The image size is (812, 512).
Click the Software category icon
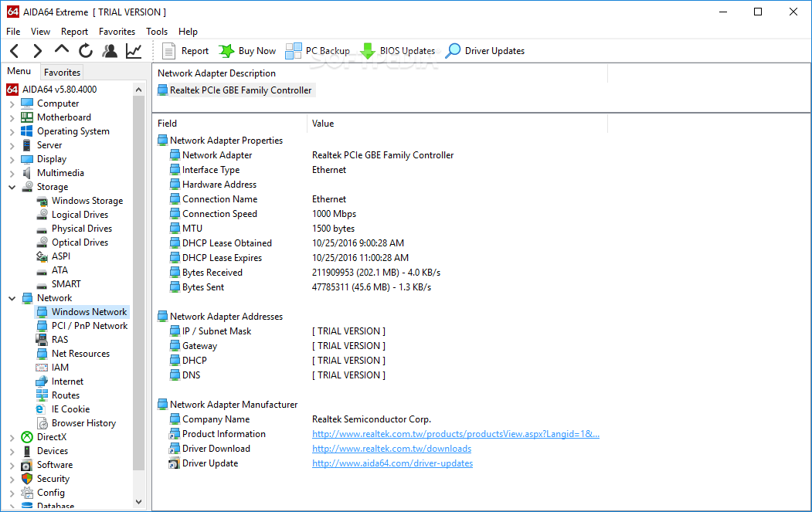coord(27,465)
